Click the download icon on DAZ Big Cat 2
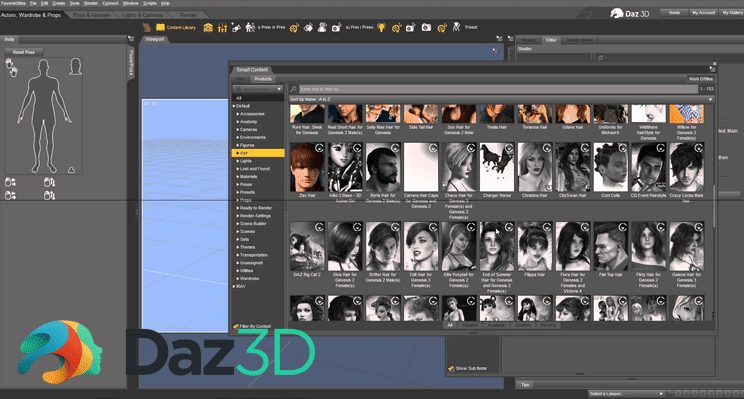The image size is (744, 399). (319, 227)
